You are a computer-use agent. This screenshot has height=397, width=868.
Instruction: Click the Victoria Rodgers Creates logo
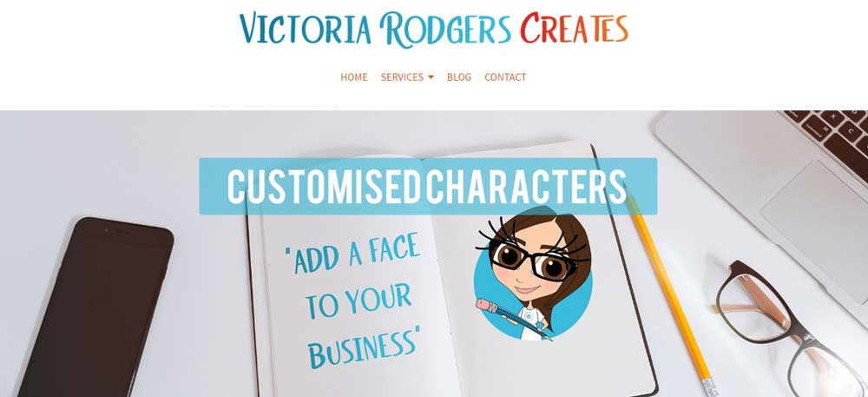[x=434, y=29]
